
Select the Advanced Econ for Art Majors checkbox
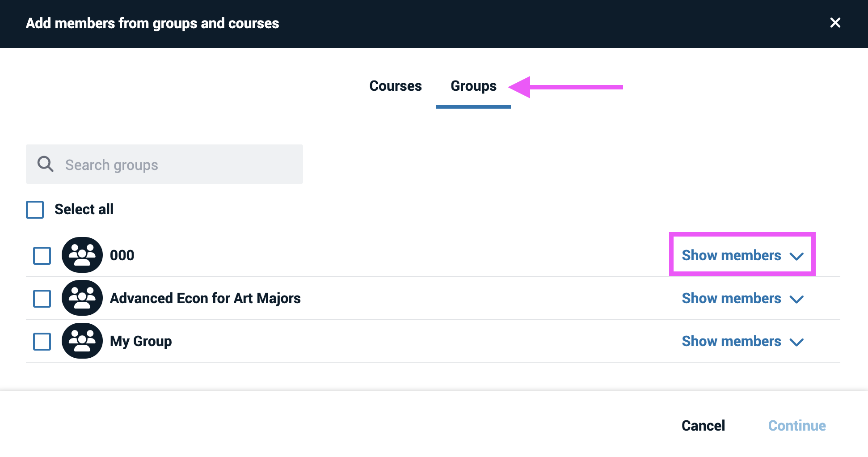[42, 298]
